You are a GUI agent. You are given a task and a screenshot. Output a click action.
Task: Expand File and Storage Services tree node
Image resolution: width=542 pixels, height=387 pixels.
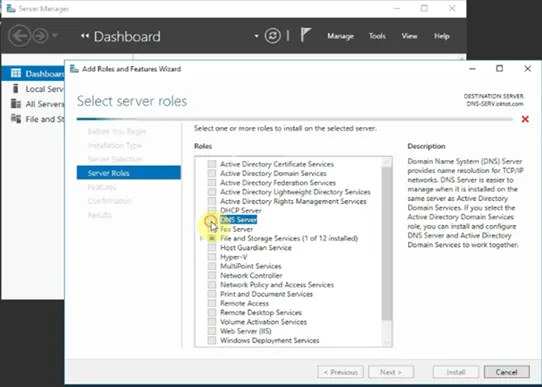(x=202, y=238)
